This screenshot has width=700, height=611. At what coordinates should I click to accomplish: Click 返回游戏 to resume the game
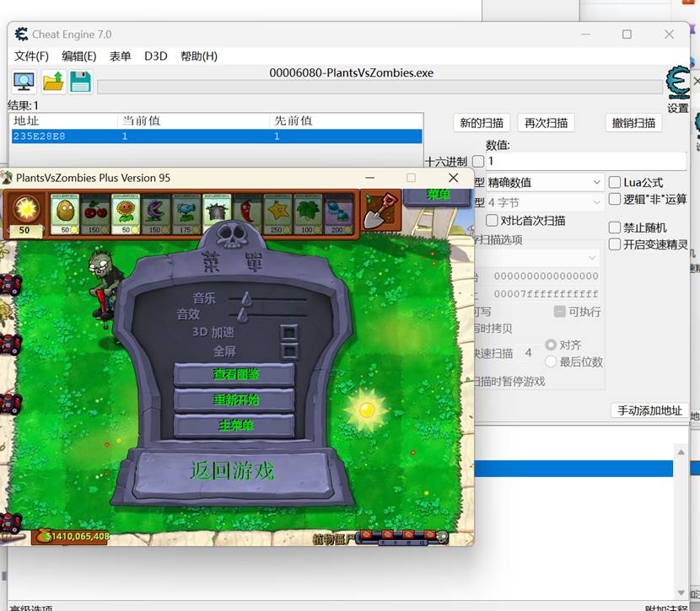pyautogui.click(x=232, y=471)
